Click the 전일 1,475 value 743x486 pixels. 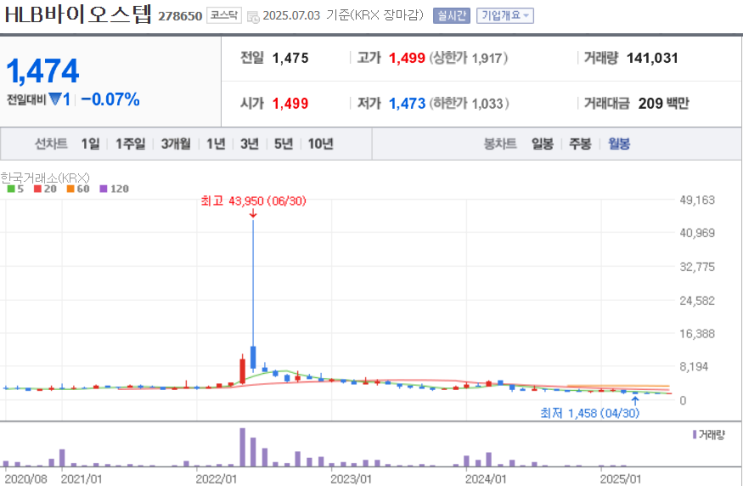tap(290, 58)
